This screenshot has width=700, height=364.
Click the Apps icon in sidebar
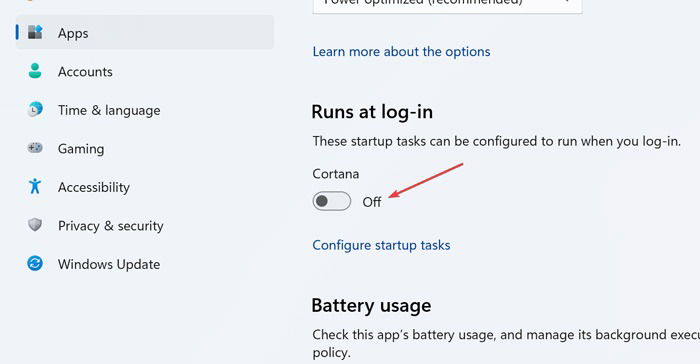[35, 32]
